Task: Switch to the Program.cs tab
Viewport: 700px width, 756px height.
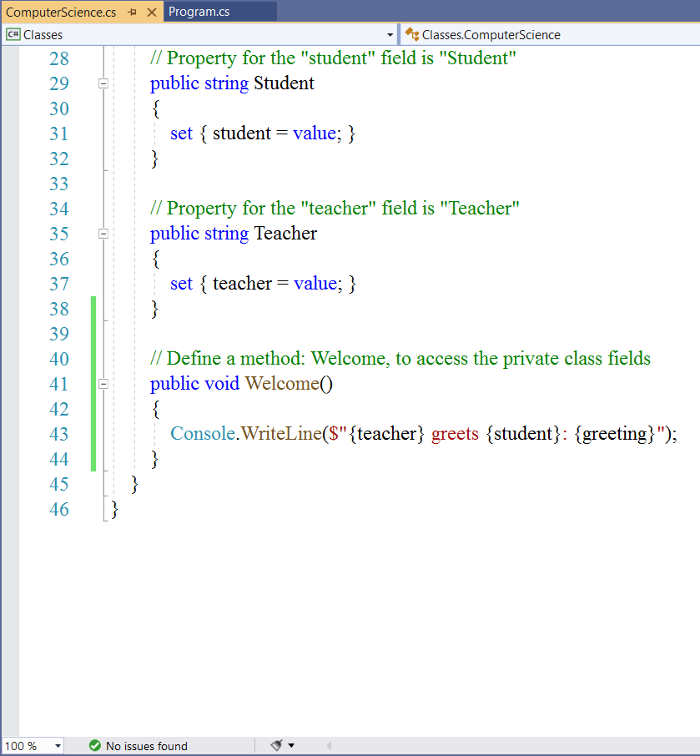Action: [x=199, y=12]
